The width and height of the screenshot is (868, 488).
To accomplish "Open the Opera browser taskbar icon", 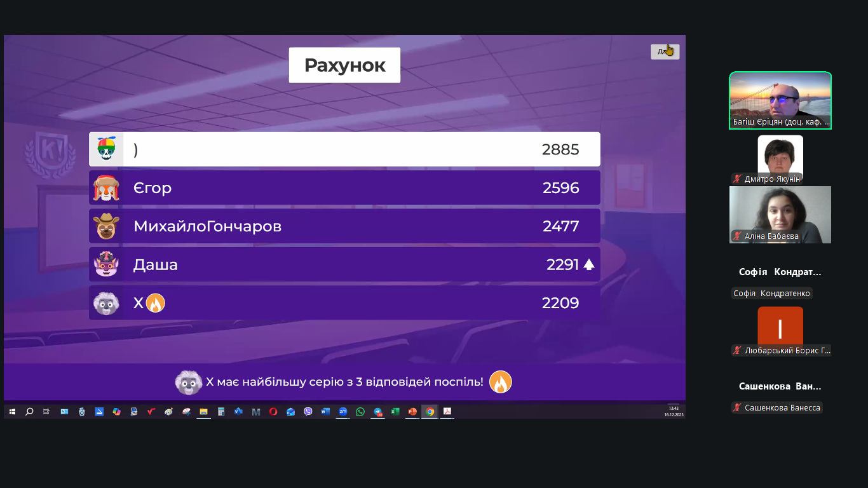I will click(x=273, y=412).
